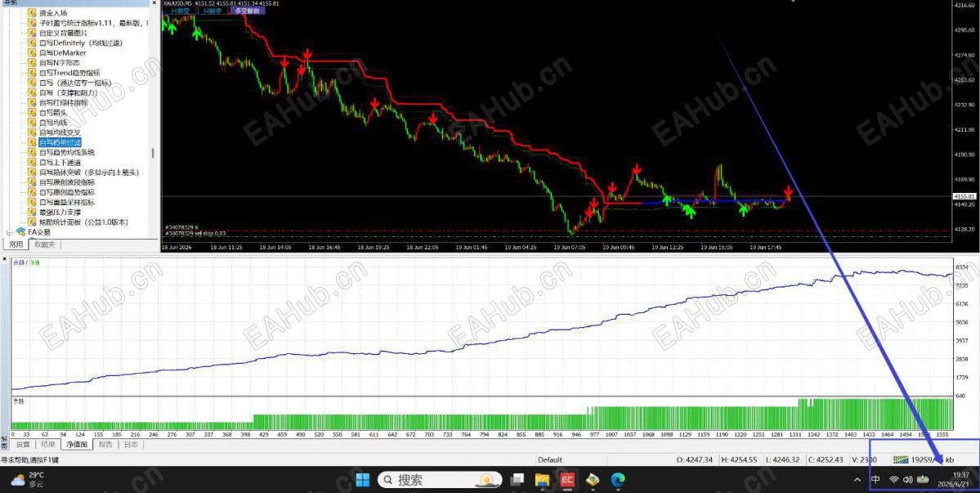
Task: Click the 资金入场 indicator icon
Action: tap(33, 13)
